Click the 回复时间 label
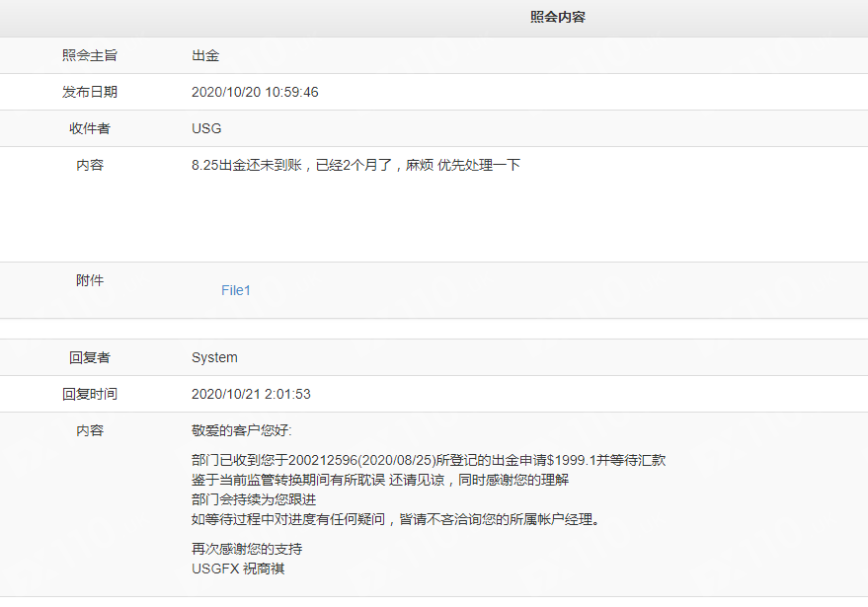868x607 pixels. (x=90, y=394)
